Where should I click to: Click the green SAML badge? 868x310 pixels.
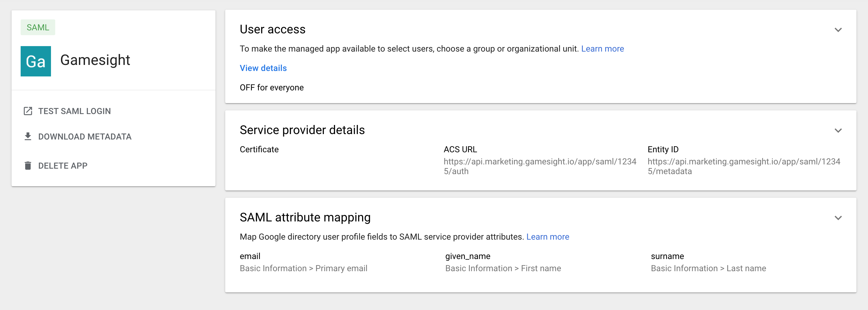(38, 27)
